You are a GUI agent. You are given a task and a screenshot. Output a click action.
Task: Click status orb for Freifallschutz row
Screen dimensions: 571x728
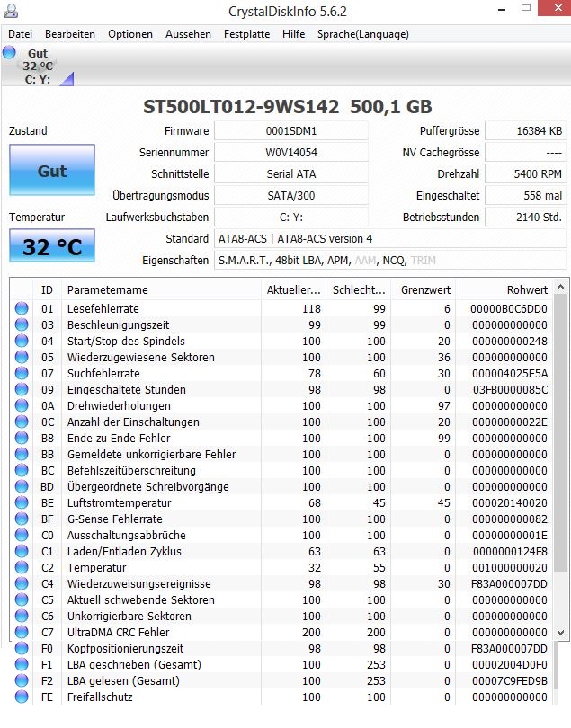22,697
